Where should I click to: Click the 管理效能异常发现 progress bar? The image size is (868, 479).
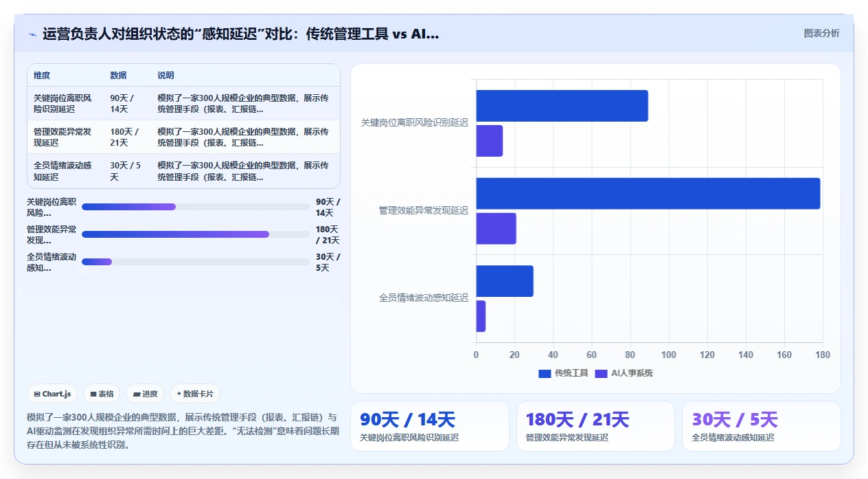pyautogui.click(x=196, y=234)
